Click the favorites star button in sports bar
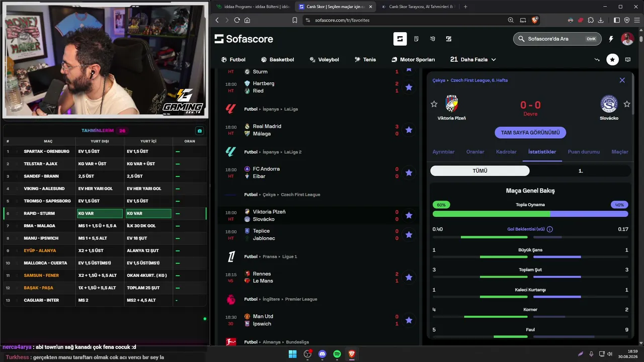 point(612,59)
